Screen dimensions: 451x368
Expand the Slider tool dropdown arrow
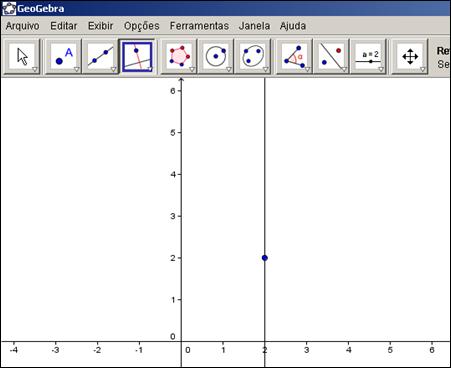coord(381,69)
